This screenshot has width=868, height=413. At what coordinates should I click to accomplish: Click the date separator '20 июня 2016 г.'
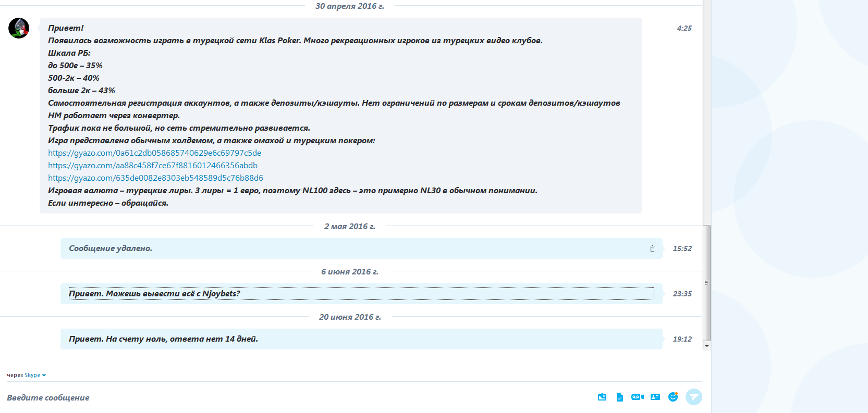[x=350, y=317]
